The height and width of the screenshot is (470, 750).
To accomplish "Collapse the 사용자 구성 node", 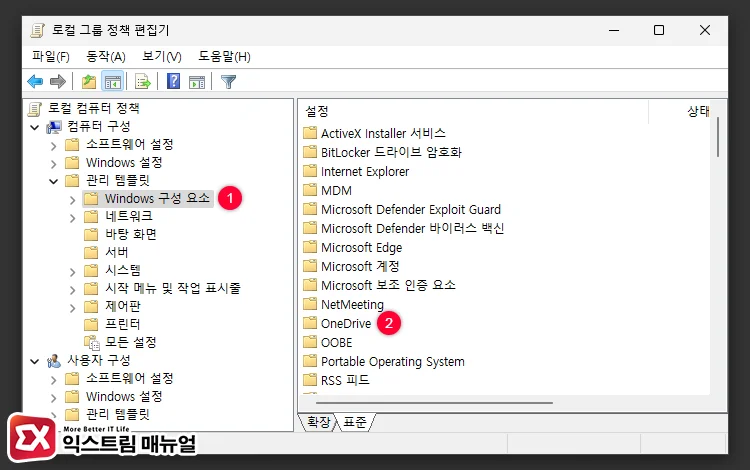I will [x=34, y=361].
